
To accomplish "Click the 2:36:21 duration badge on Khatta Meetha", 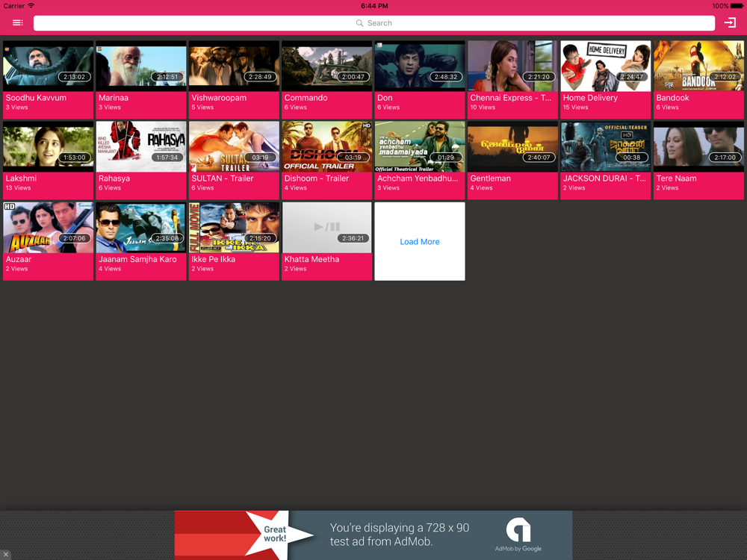I will point(353,238).
